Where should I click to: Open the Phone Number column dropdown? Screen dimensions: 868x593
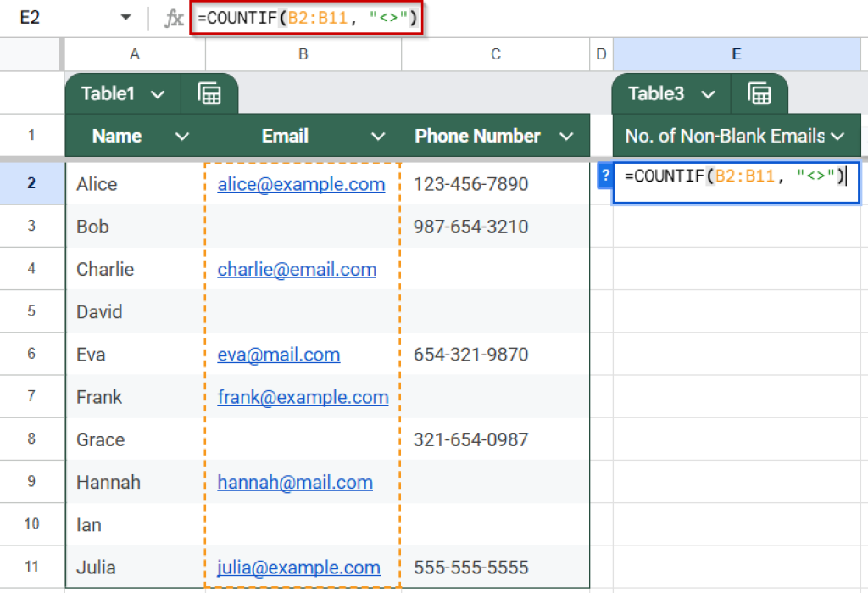566,136
